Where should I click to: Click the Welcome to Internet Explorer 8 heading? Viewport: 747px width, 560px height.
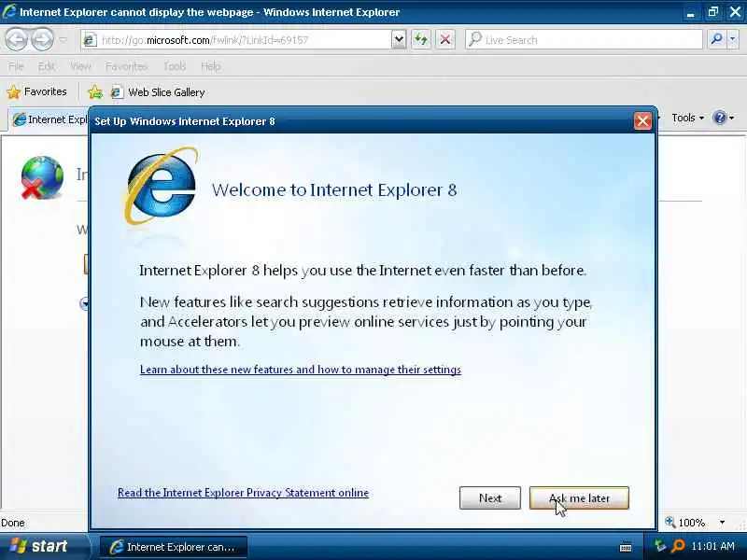coord(334,190)
